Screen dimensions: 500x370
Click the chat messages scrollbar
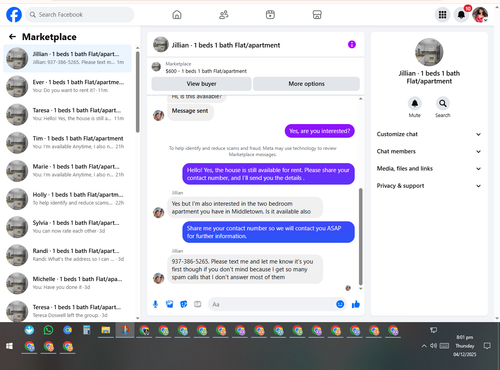point(360,237)
